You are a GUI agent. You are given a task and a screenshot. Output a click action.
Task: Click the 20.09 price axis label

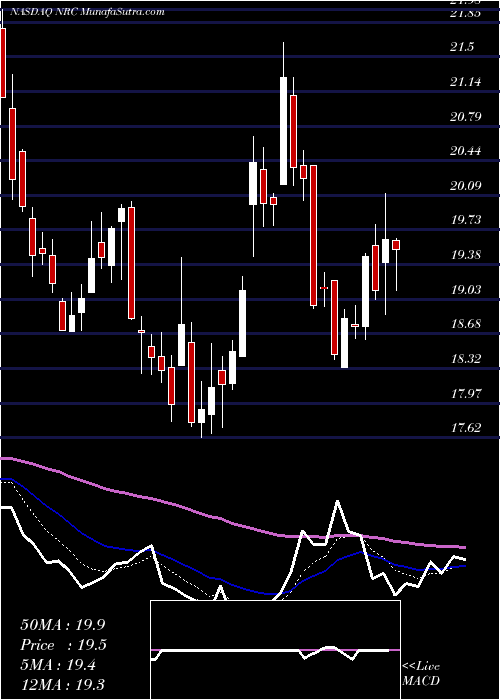(466, 185)
